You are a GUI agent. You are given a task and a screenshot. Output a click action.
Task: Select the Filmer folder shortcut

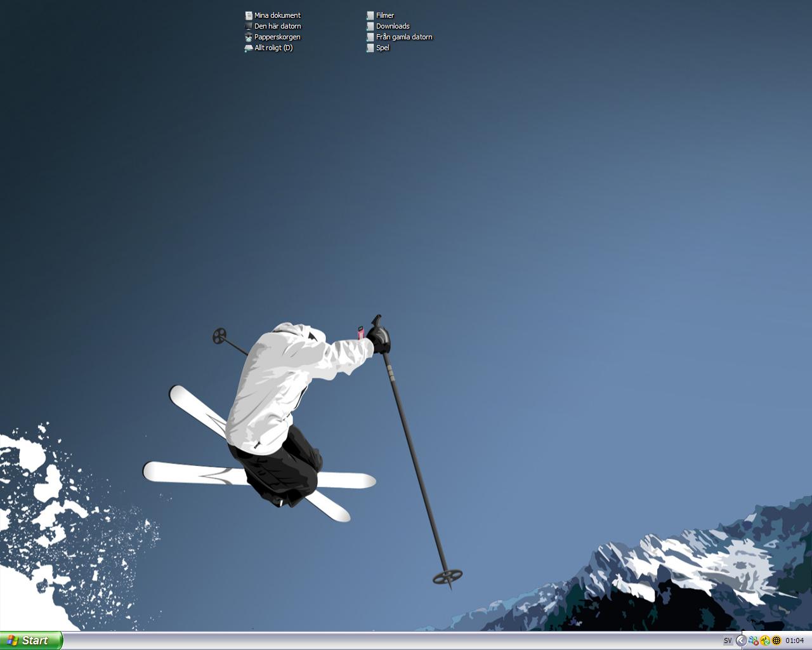click(380, 15)
